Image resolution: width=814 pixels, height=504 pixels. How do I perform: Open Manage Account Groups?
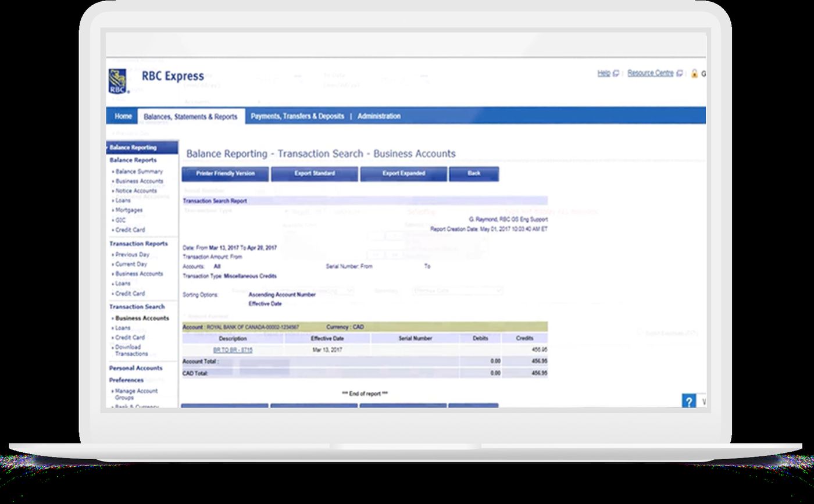[136, 394]
